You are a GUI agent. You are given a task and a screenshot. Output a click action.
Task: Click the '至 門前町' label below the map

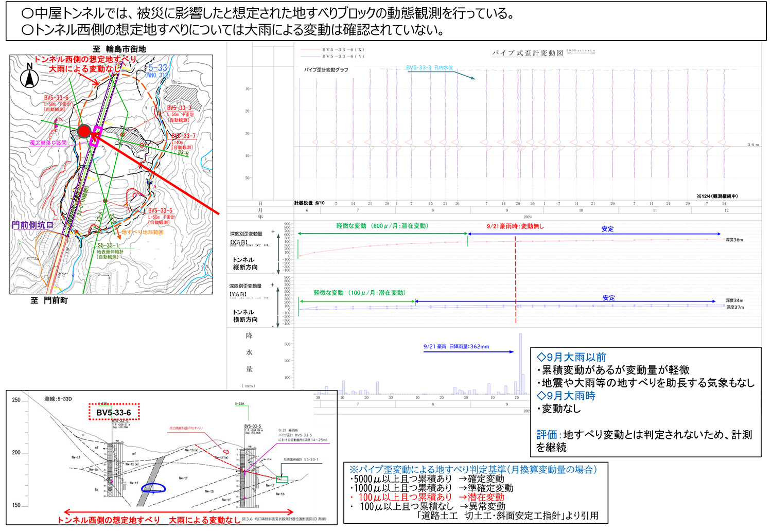(x=49, y=300)
